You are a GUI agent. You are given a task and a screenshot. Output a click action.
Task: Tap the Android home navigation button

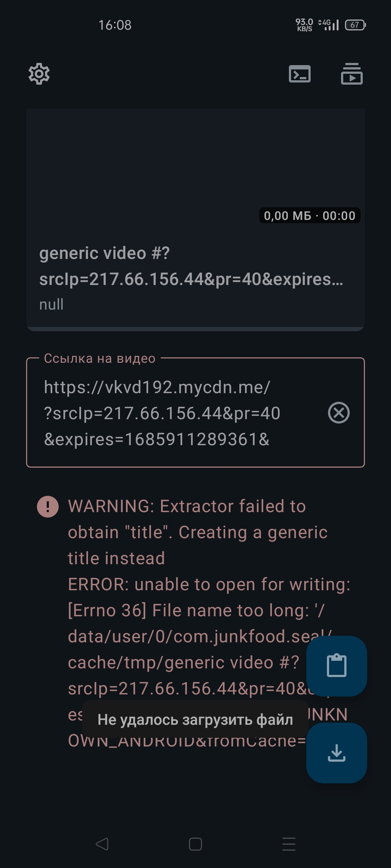click(x=195, y=844)
